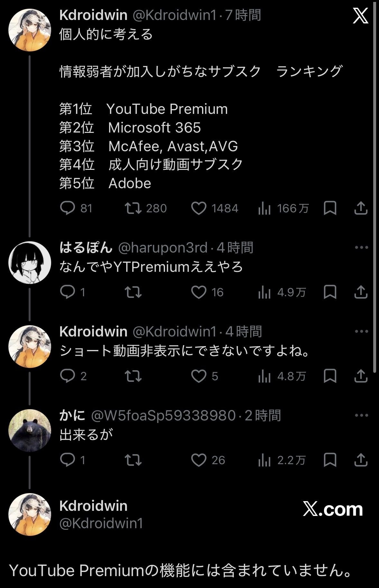Viewport: 379px width, 588px height.
Task: Share the subscription ranking post
Action: click(x=361, y=208)
